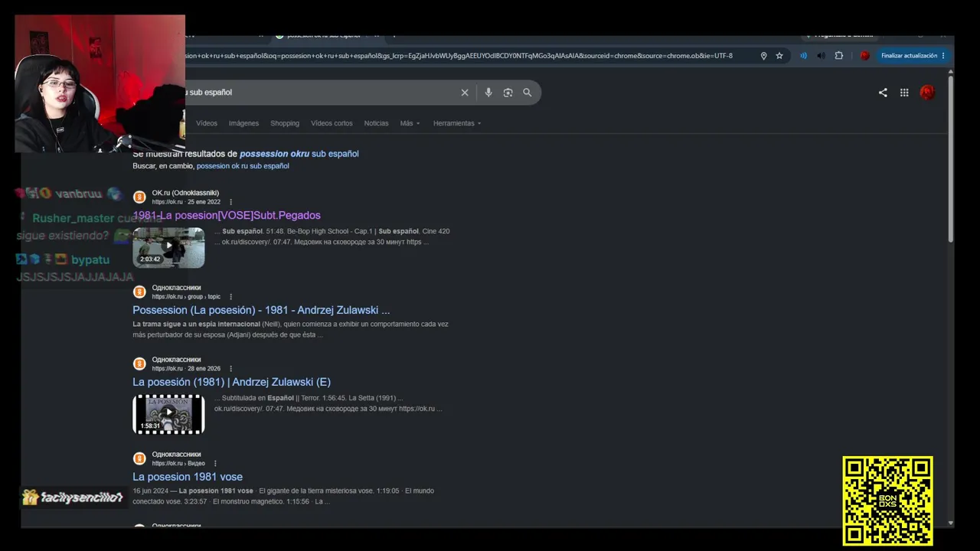The height and width of the screenshot is (551, 980).
Task: Submit the query with the magnifier icon
Action: pos(527,93)
